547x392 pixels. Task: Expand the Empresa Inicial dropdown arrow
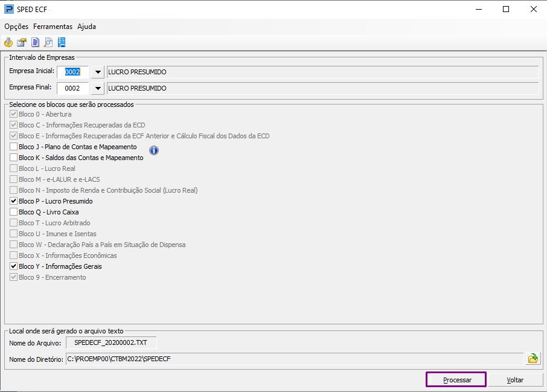98,72
